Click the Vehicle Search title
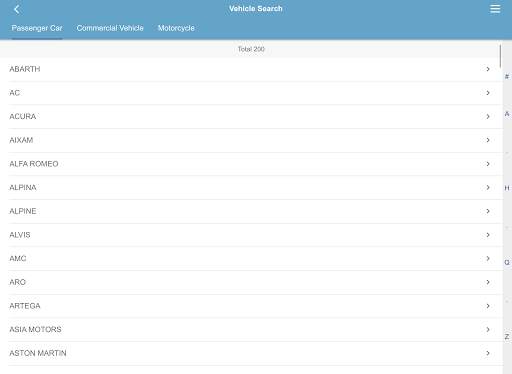This screenshot has height=374, width=512. coord(256,9)
